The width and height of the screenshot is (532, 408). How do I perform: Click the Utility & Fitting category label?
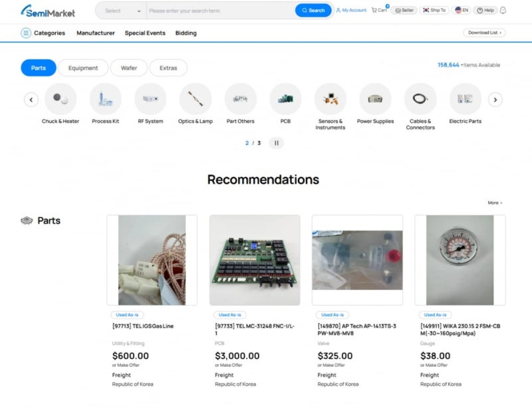(x=128, y=344)
